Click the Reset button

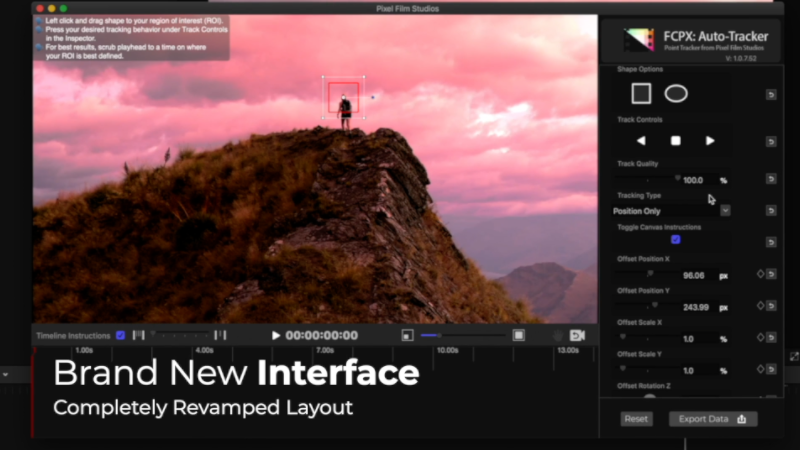636,419
